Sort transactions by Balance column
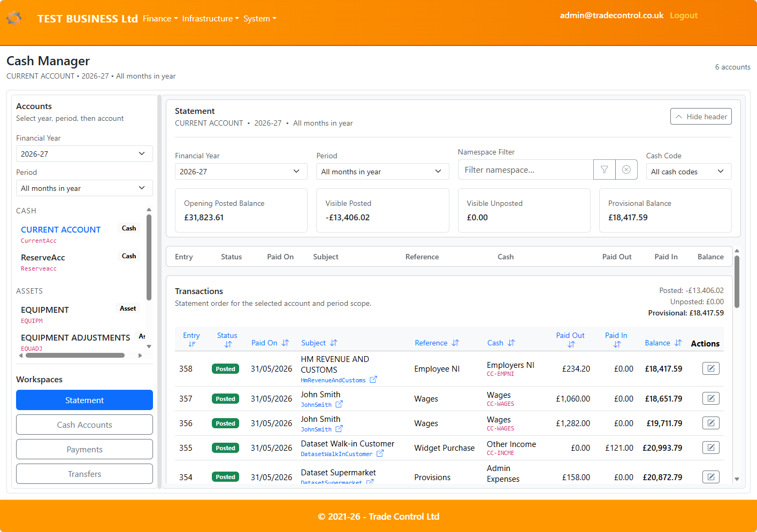The height and width of the screenshot is (532, 757). [x=663, y=343]
